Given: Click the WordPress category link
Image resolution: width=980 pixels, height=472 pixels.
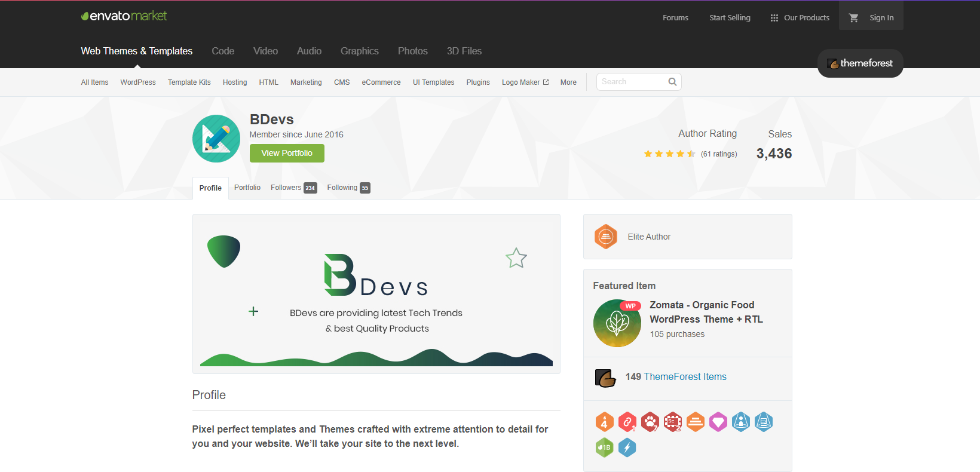Looking at the screenshot, I should tap(138, 82).
